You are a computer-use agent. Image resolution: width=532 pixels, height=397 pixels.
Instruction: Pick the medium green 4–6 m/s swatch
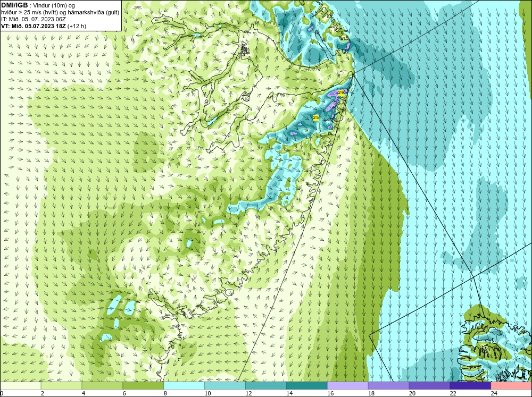pos(102,386)
